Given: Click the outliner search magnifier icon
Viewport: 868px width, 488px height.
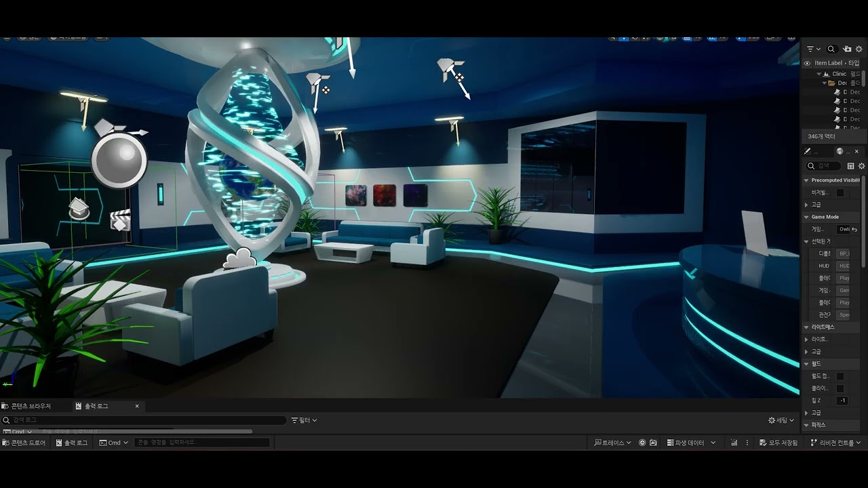Looking at the screenshot, I should (831, 49).
